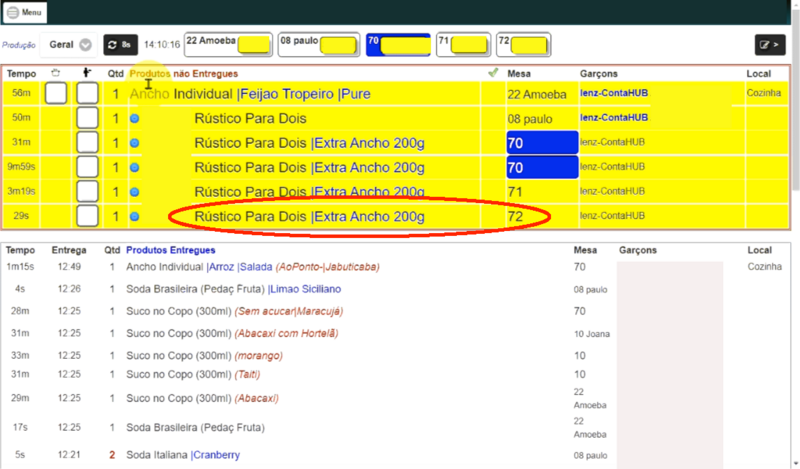This screenshot has width=800, height=469.
Task: Open the Geral dropdown
Action: coord(69,45)
